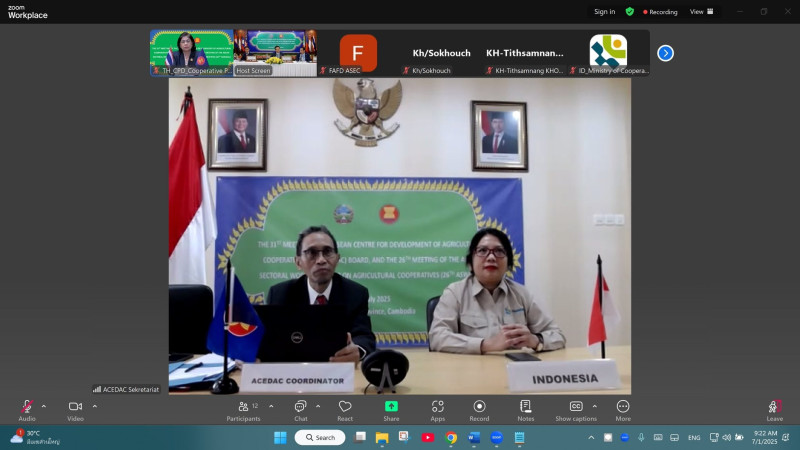Show next page of participant thumbnails
800x450 pixels.
point(665,53)
